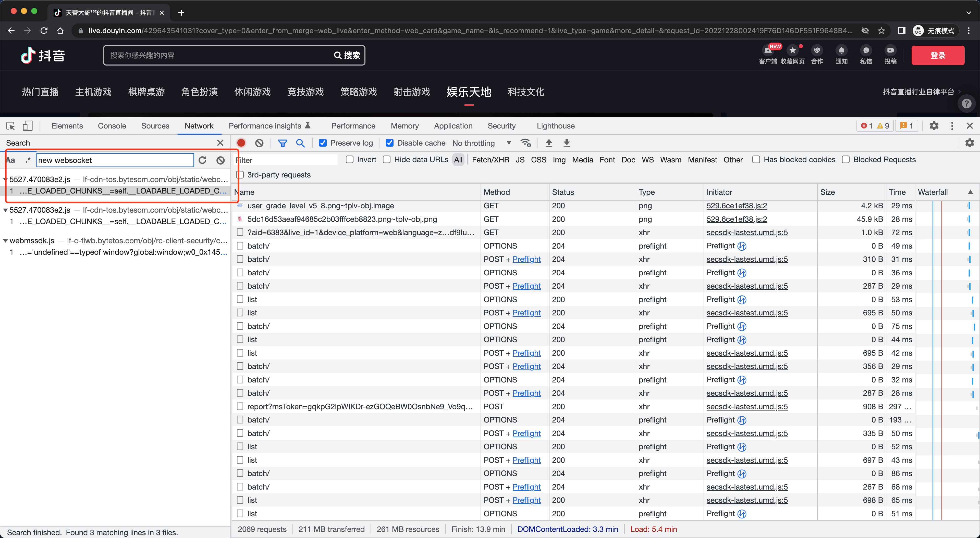
Task: Uncheck the Preserve log checkbox
Action: [323, 143]
